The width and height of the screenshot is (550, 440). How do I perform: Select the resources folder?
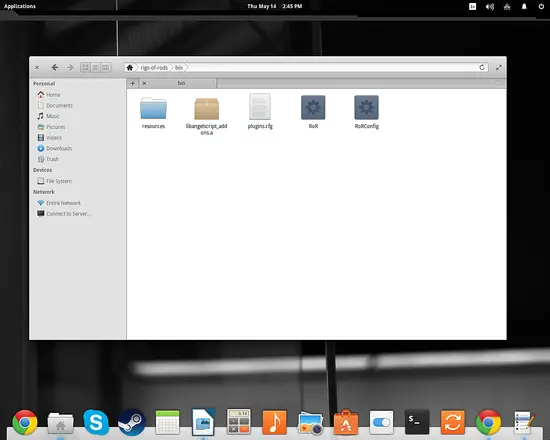tap(153, 113)
